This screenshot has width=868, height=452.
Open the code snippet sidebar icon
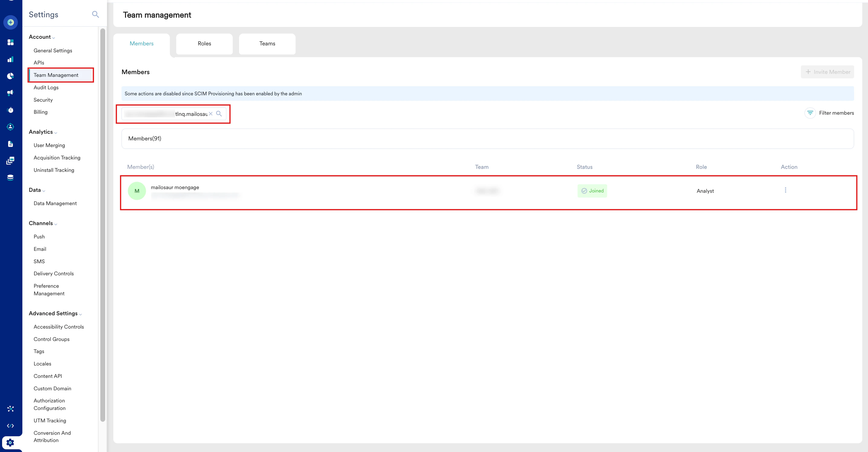11,425
